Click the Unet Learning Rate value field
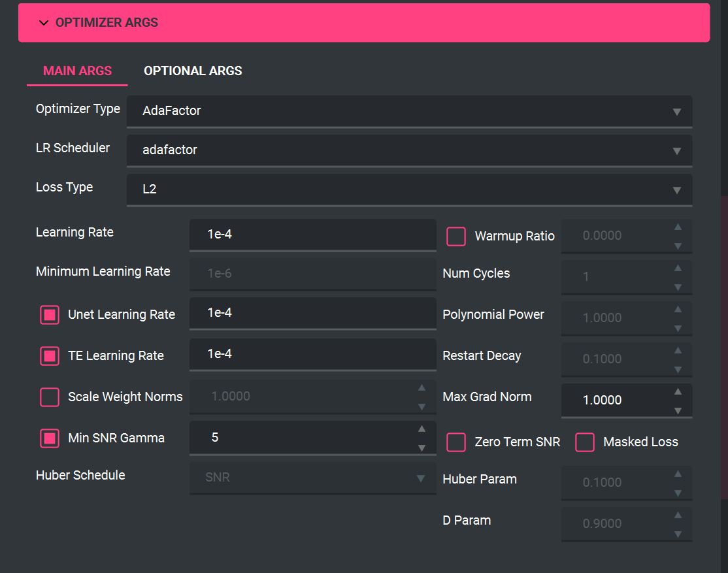Image resolution: width=728 pixels, height=573 pixels. [x=312, y=313]
